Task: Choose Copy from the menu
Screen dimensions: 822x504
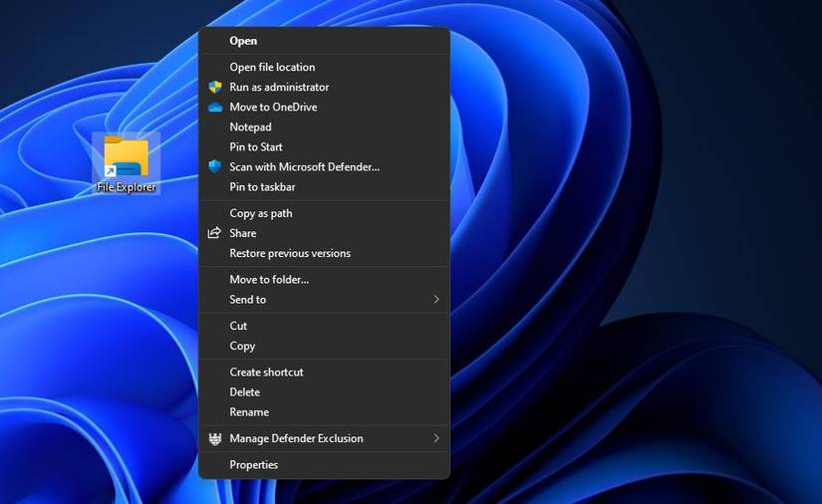Action: (x=324, y=346)
